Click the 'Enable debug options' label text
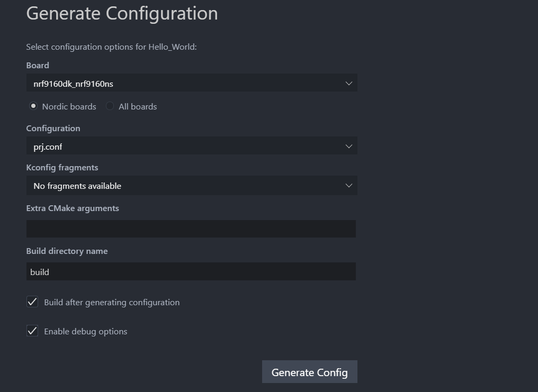The image size is (538, 392). pos(86,332)
